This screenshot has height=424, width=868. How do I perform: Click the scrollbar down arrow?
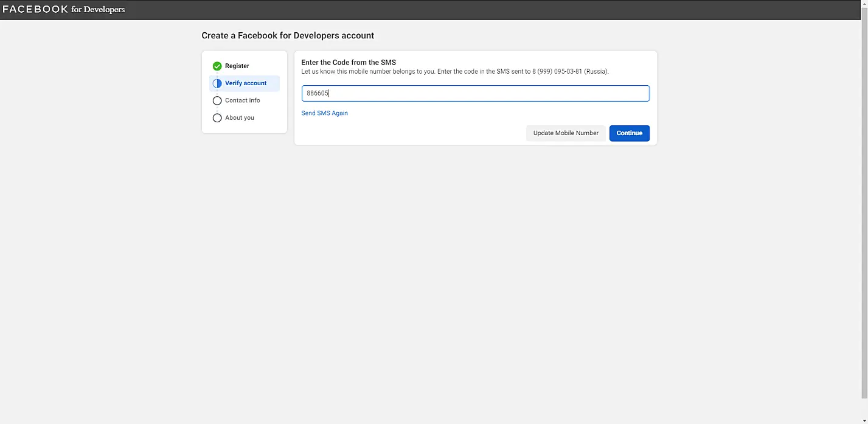(864, 420)
